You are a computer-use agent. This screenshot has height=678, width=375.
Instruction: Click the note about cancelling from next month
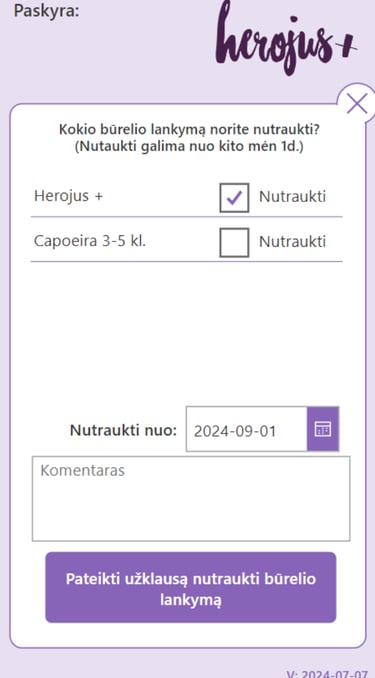click(189, 147)
